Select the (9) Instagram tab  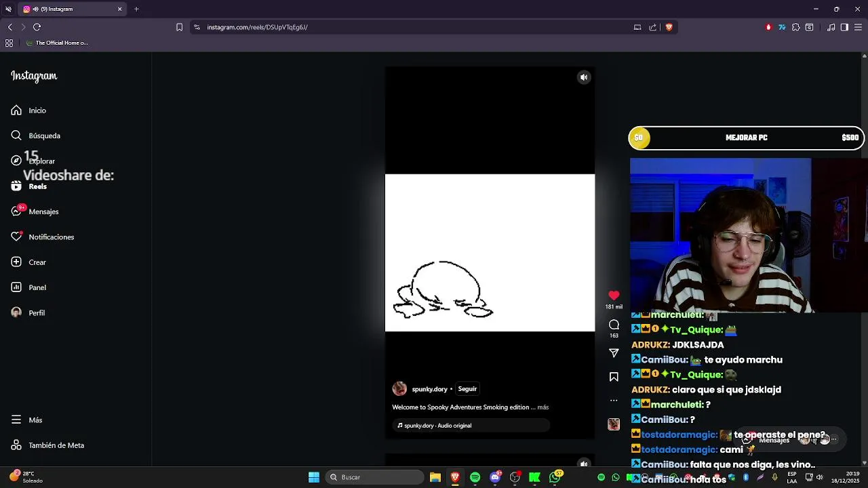pos(71,9)
